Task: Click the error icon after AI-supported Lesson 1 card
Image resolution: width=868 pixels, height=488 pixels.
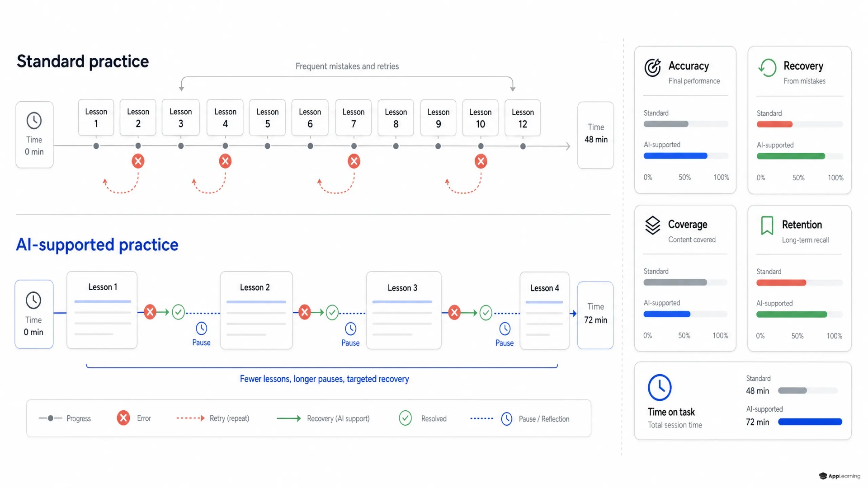Action: pos(150,312)
